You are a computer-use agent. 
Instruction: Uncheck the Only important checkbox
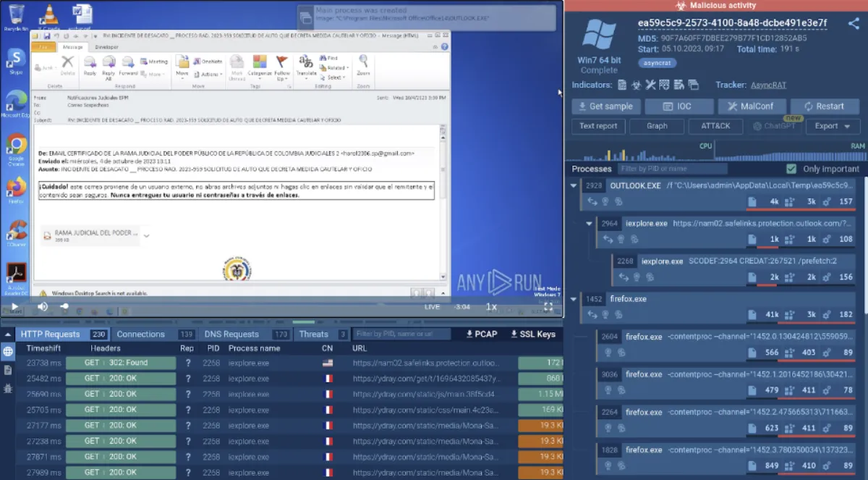(791, 169)
